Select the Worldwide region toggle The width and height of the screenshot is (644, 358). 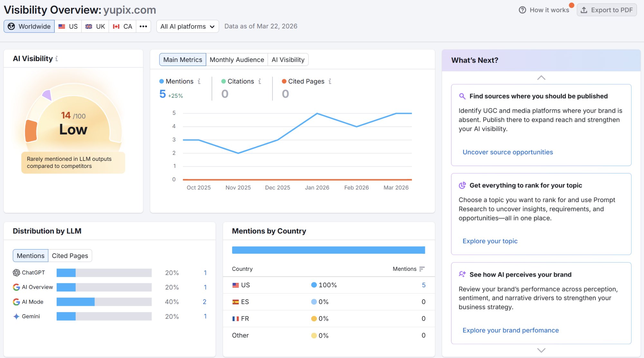pos(29,26)
